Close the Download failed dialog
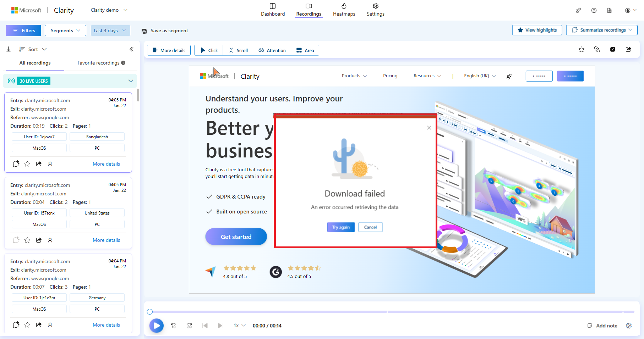Image resolution: width=644 pixels, height=339 pixels. click(429, 128)
